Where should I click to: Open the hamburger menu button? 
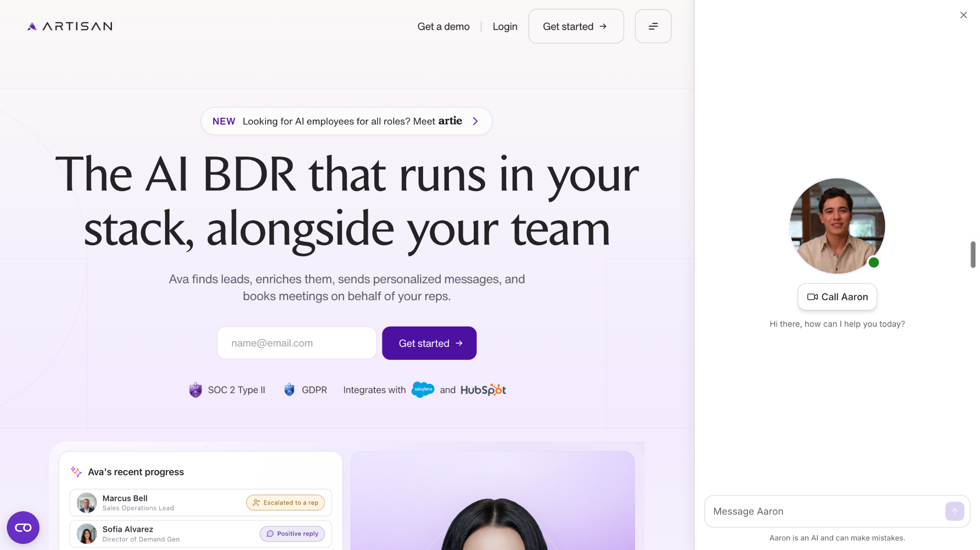[653, 26]
